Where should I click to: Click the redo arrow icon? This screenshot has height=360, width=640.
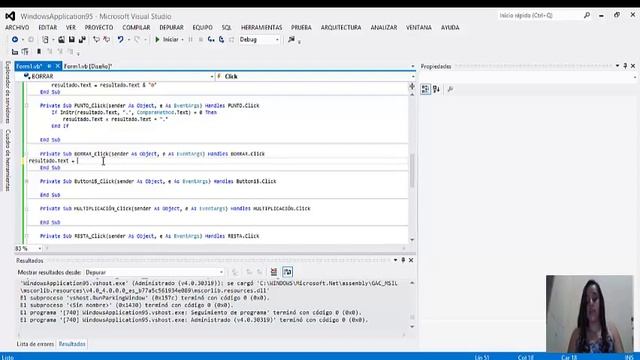[137, 40]
